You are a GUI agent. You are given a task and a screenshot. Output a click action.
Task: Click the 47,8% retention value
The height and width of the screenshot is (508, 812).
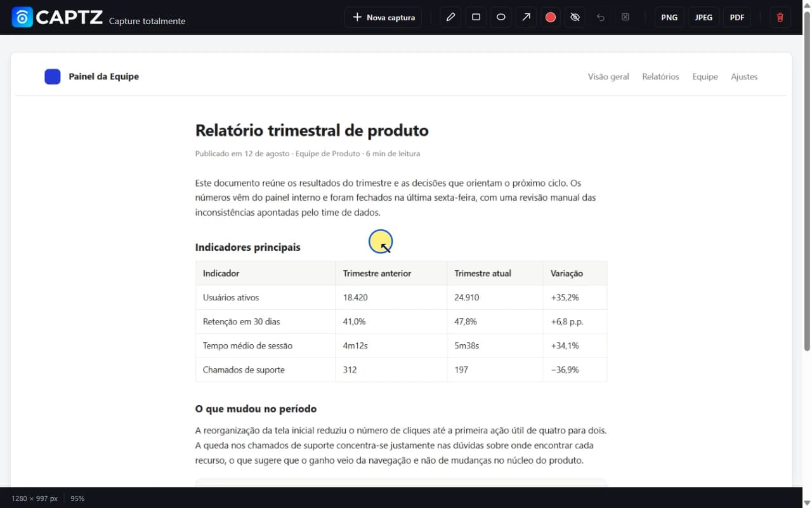(466, 321)
